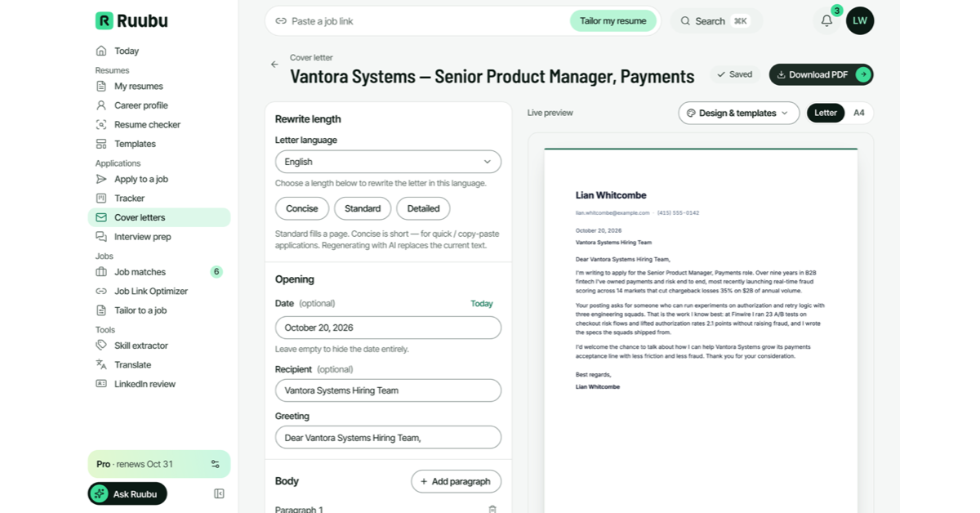This screenshot has width=980, height=513.
Task: Choose Standard rewrite length
Action: (x=363, y=208)
